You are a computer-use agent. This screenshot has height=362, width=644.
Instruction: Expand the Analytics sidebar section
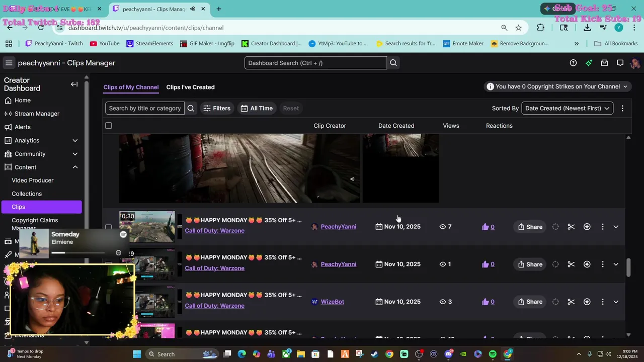tap(75, 140)
